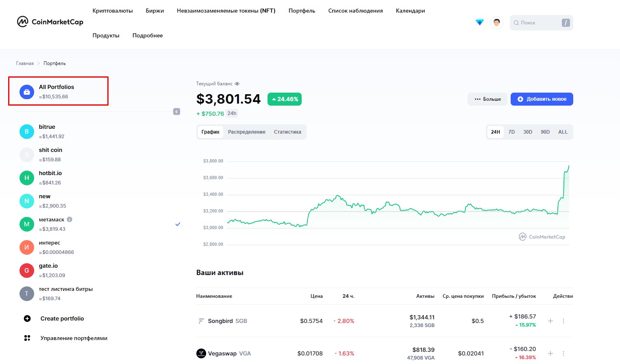Sort by Наименование column

214,296
